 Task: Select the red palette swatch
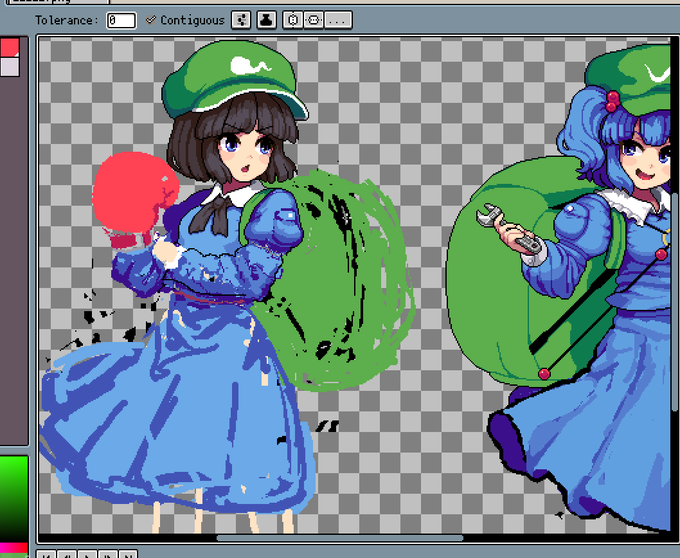coord(10,48)
